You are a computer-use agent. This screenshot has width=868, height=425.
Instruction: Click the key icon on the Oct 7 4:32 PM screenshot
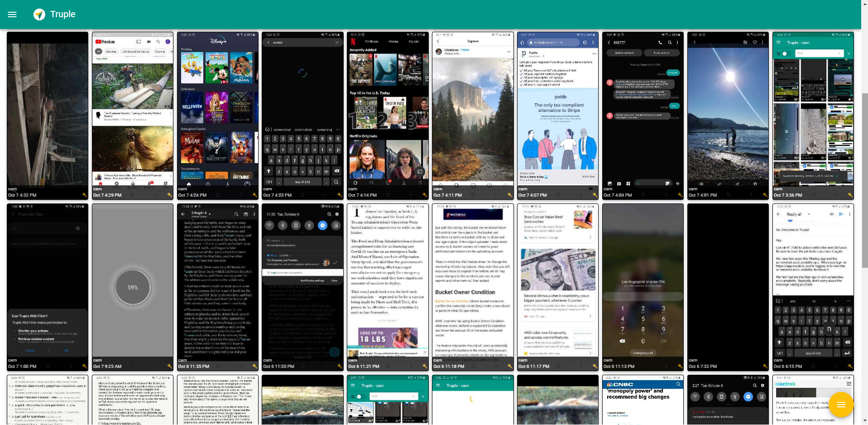(x=84, y=195)
